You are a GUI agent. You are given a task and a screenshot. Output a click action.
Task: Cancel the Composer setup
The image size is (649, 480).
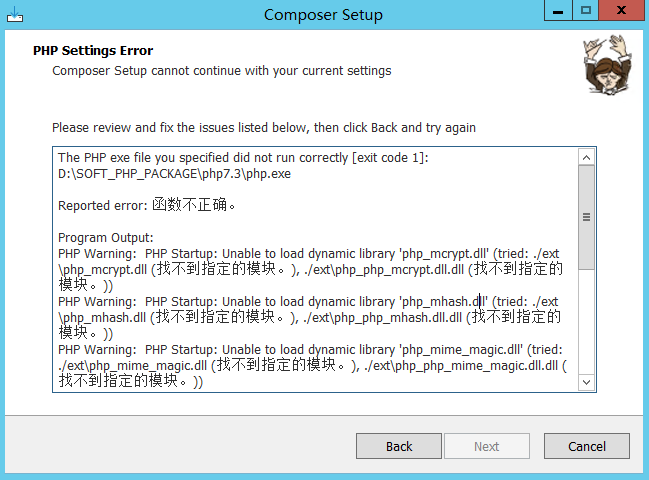coord(587,446)
